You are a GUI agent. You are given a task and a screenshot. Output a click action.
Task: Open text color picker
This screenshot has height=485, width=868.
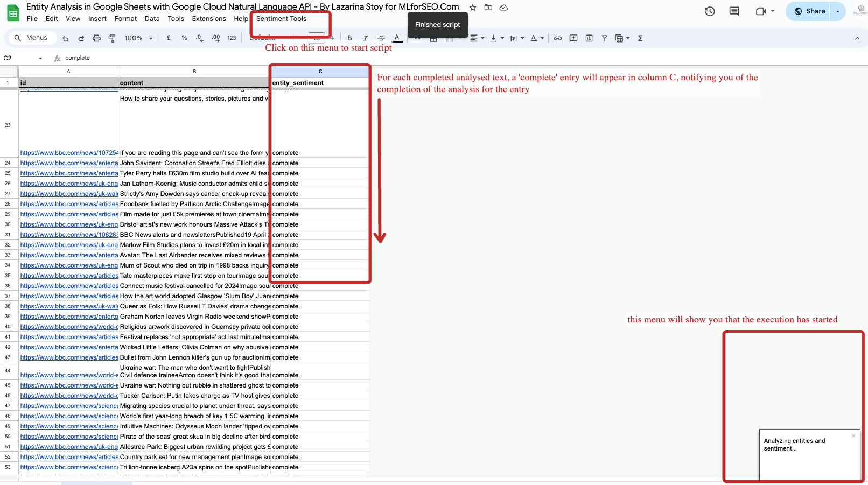pyautogui.click(x=397, y=38)
